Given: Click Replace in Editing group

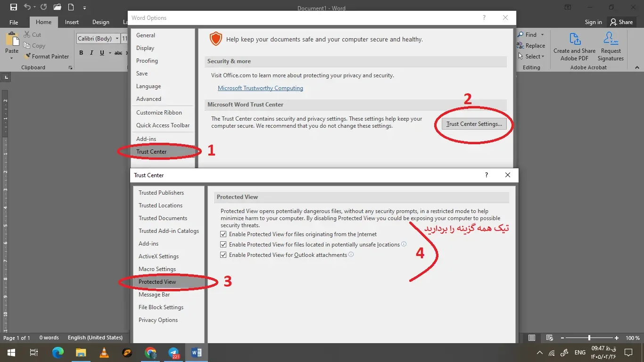Looking at the screenshot, I should click(531, 46).
